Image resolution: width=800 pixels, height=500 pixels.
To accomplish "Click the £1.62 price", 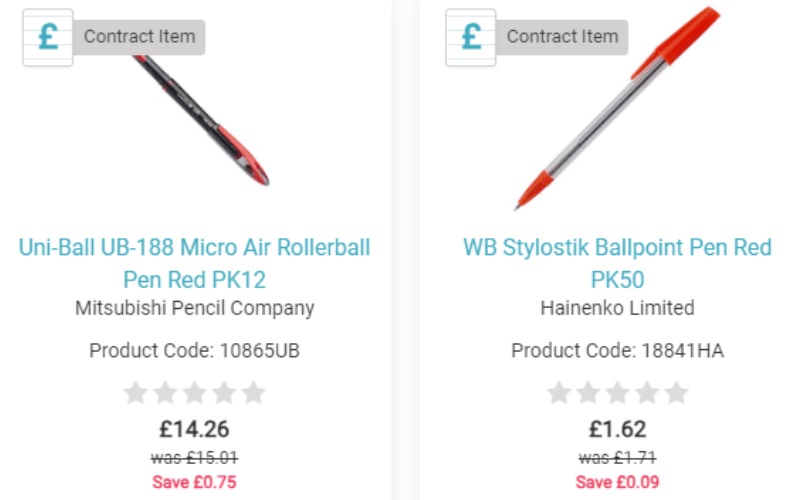I will point(617,429).
